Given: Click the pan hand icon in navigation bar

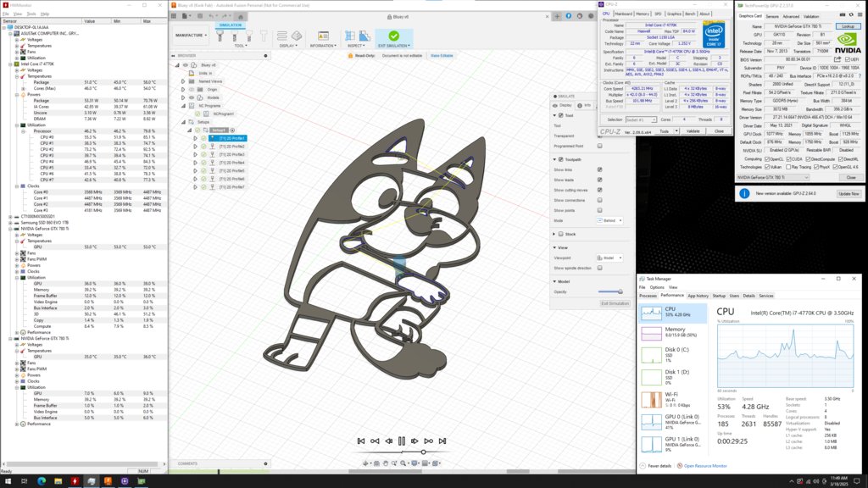Looking at the screenshot, I should tap(386, 463).
